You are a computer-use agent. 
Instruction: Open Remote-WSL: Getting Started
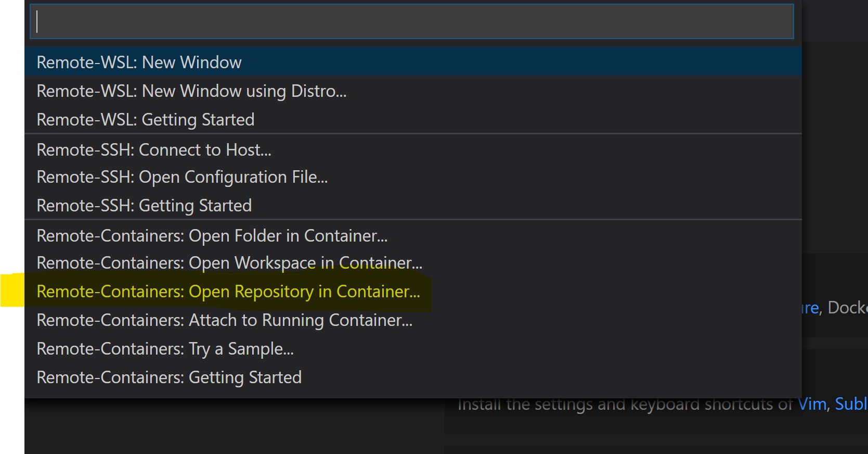pos(413,119)
